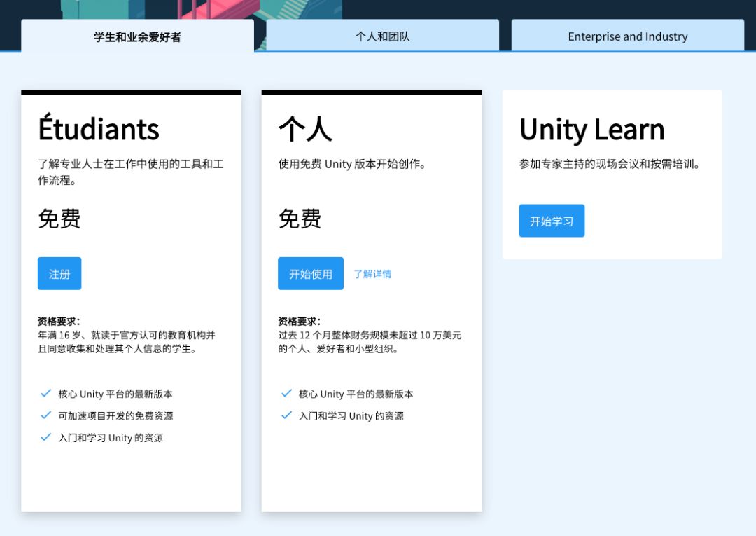Click 核心 Unity 平台的最新版本 in 个人 card

tap(356, 394)
